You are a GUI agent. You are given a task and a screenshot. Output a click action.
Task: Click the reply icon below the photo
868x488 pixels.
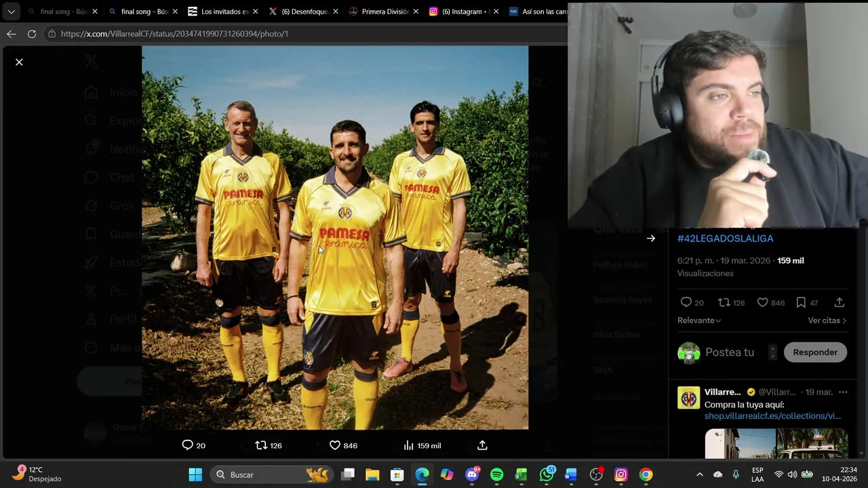click(x=188, y=445)
